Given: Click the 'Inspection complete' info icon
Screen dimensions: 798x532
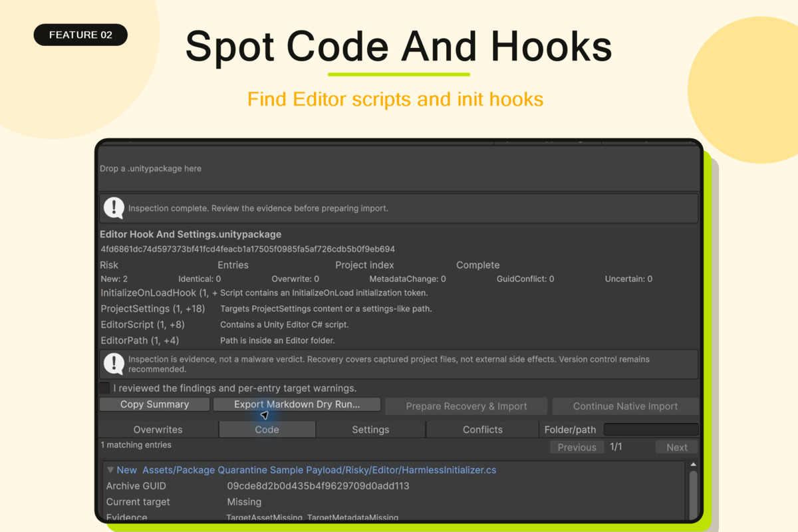Looking at the screenshot, I should coord(114,208).
